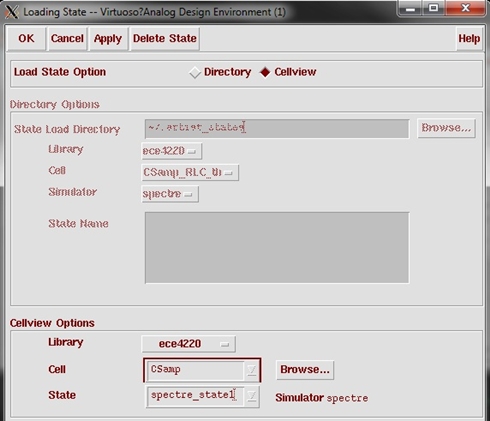Click the Cancel button

click(x=67, y=39)
